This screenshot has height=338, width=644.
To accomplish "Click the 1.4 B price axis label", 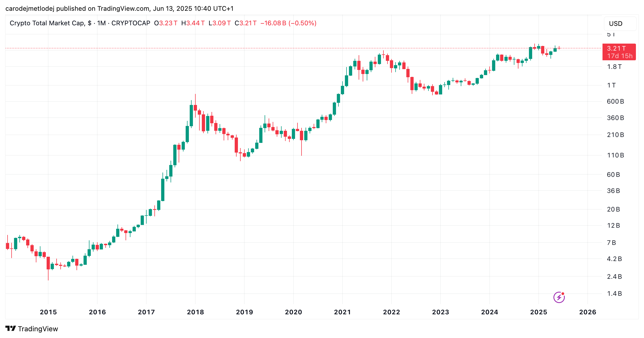I will [x=614, y=294].
